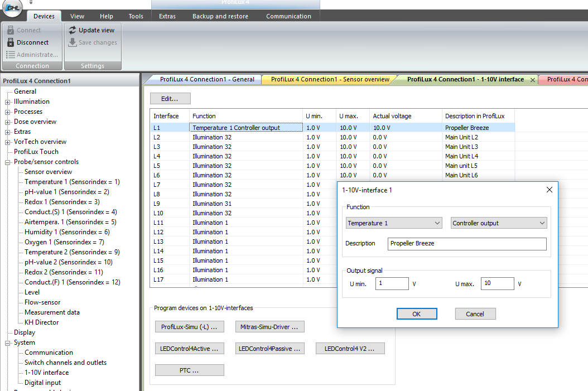Screen dimensions: 588x391
Task: Click the Connect plug icon
Action: tap(11, 30)
